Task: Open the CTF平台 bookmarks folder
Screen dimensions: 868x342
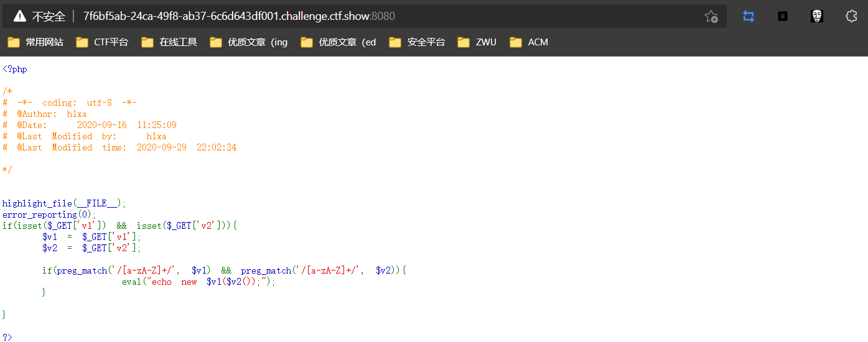Action: tap(102, 42)
